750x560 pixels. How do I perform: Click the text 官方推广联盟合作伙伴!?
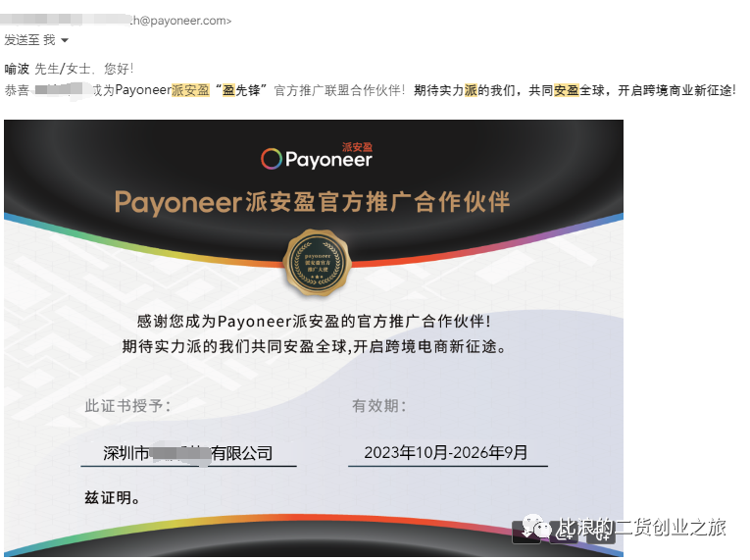click(339, 90)
